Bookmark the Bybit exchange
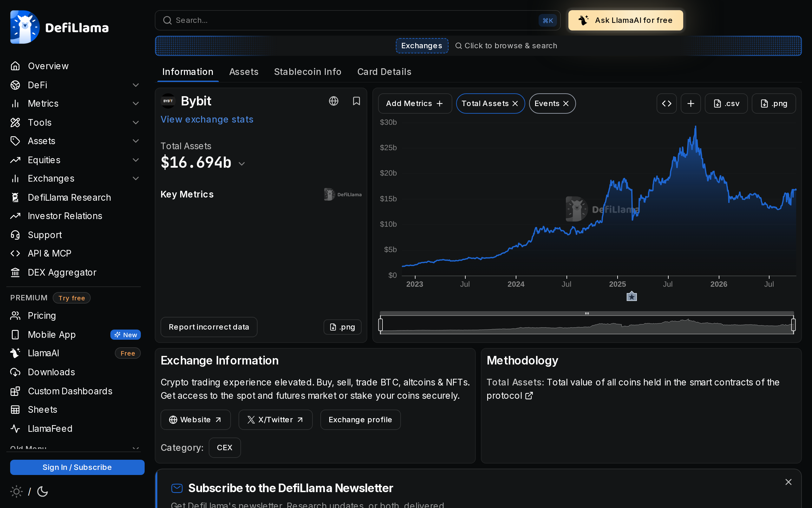The height and width of the screenshot is (508, 812). (x=356, y=101)
